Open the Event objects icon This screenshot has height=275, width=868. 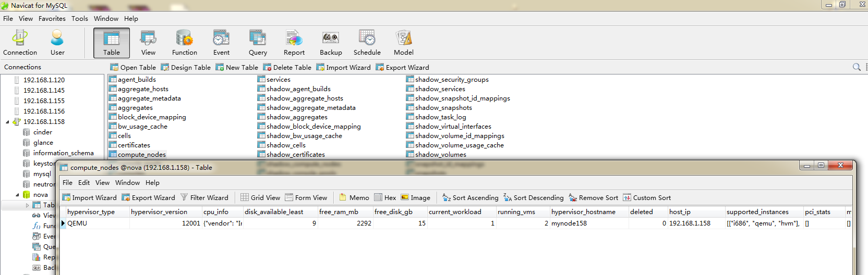221,43
